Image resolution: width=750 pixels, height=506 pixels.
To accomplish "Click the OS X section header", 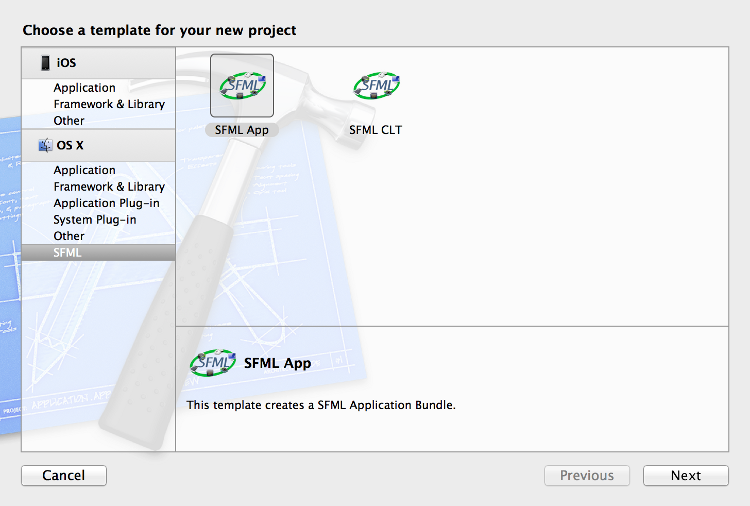I will tap(99, 145).
